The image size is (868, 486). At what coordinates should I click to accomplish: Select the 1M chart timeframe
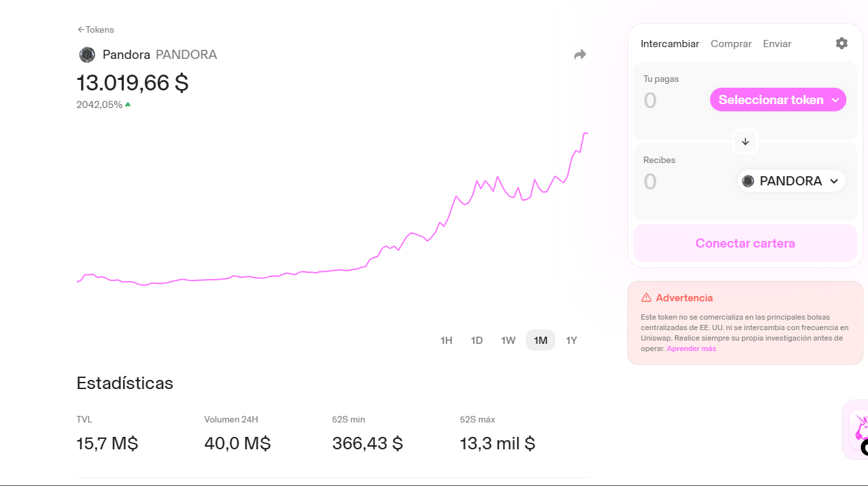point(540,341)
